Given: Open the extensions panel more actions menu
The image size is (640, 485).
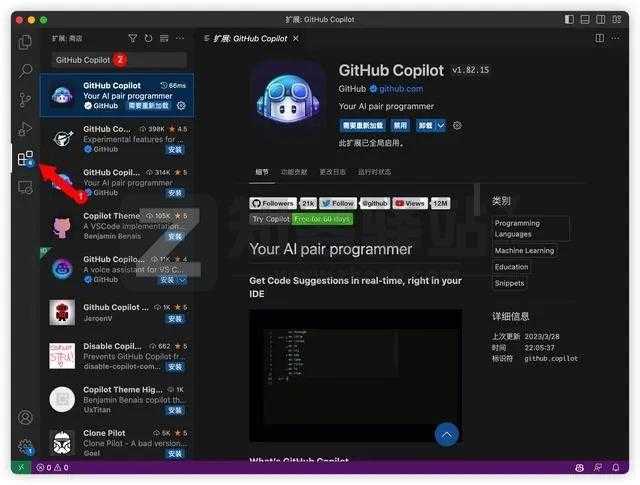Looking at the screenshot, I should pos(181,38).
